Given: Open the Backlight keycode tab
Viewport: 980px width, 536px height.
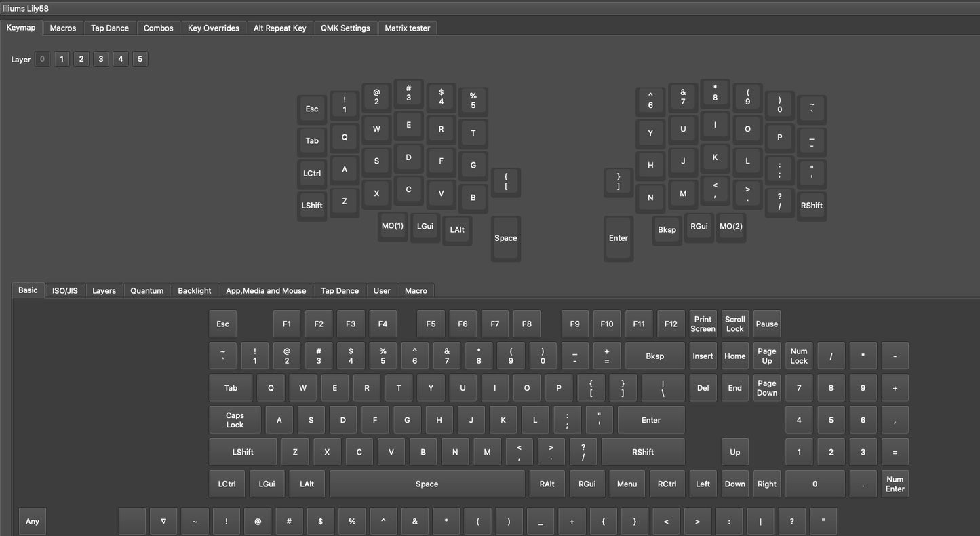Looking at the screenshot, I should pos(195,290).
